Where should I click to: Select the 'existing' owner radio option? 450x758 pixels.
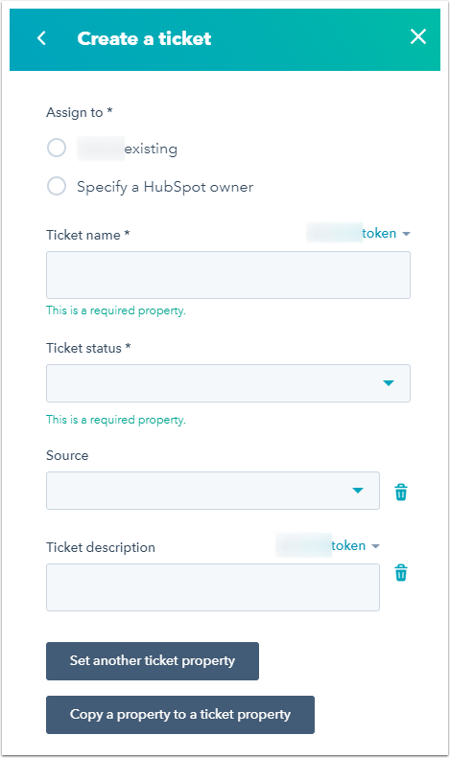coord(57,147)
